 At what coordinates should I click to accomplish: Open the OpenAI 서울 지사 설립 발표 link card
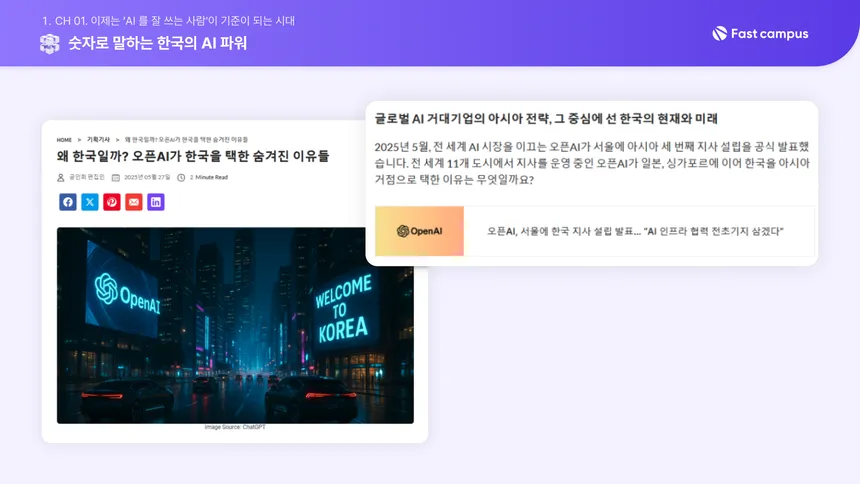595,231
